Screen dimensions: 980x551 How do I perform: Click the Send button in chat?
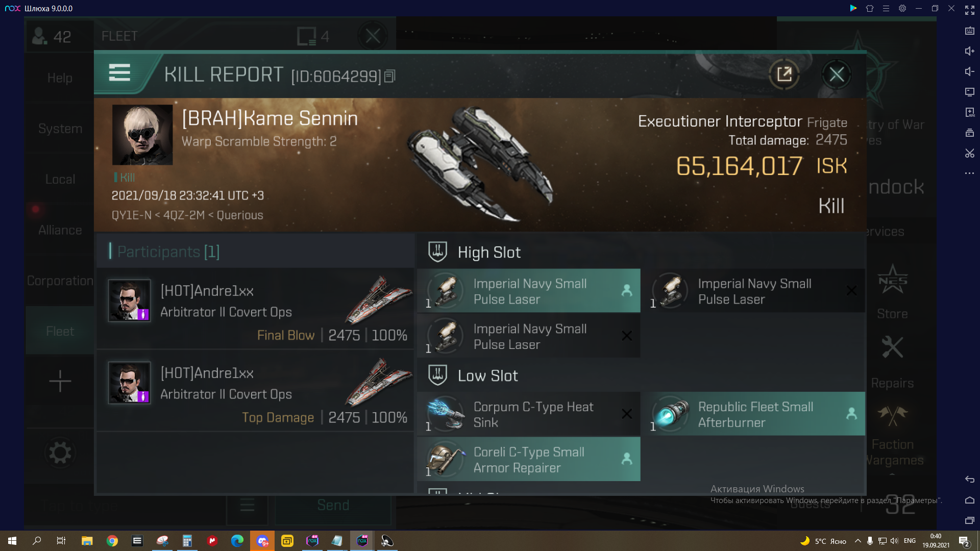(333, 505)
